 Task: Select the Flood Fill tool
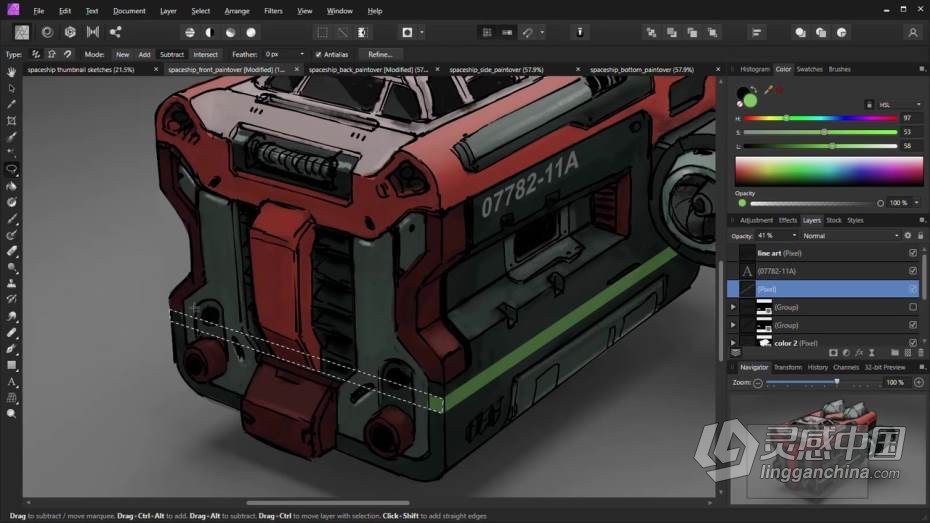[x=11, y=186]
